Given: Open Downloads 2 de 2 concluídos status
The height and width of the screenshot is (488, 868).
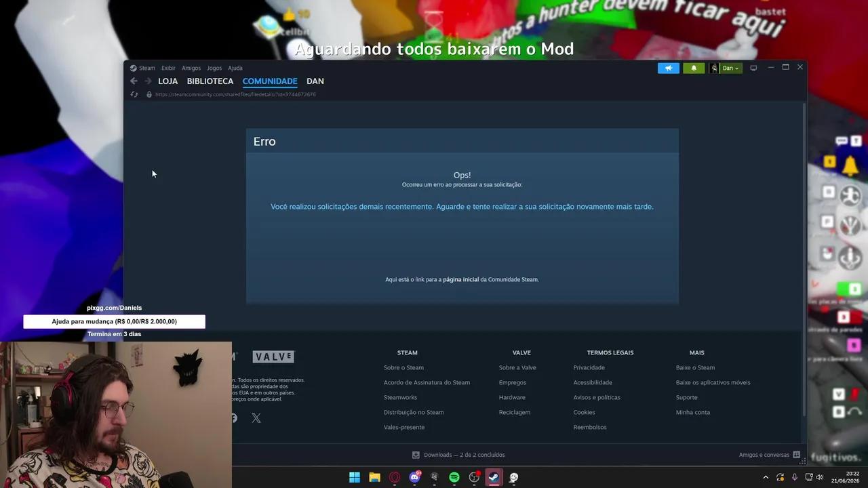Looking at the screenshot, I should point(458,455).
